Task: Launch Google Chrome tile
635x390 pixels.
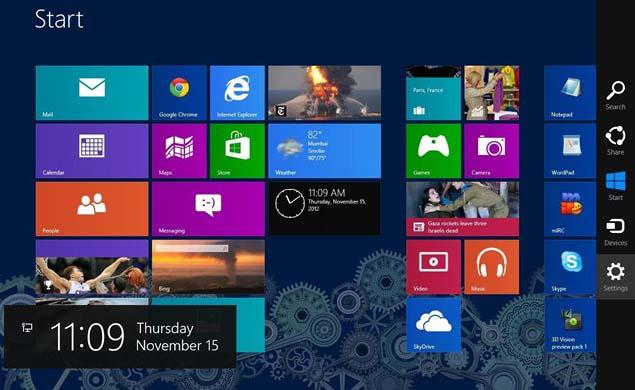Action: (179, 93)
